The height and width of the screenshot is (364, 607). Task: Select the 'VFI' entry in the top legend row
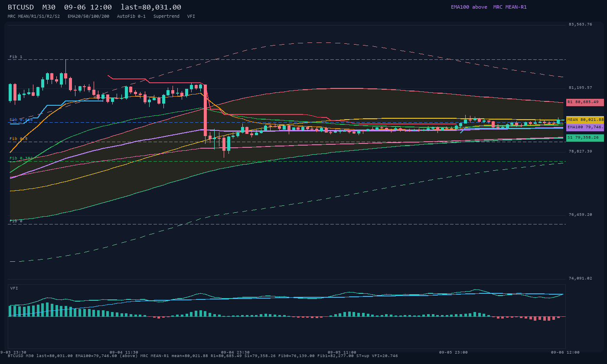(x=191, y=16)
